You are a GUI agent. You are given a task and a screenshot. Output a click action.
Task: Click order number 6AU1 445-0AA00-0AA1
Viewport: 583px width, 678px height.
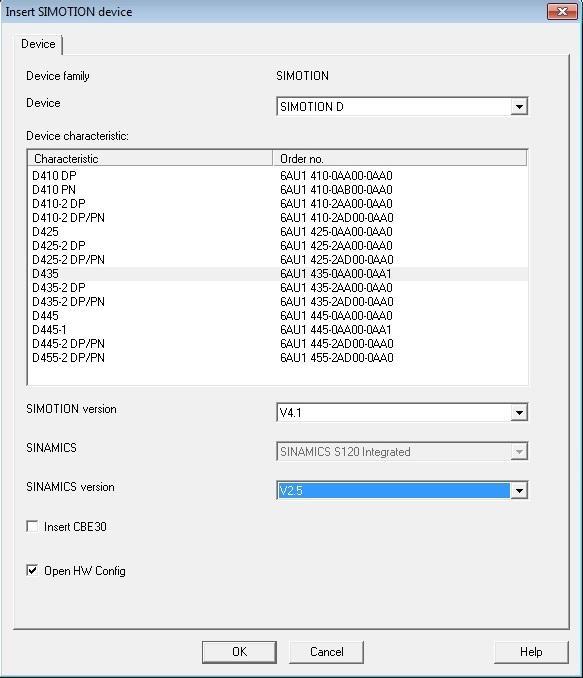(336, 330)
